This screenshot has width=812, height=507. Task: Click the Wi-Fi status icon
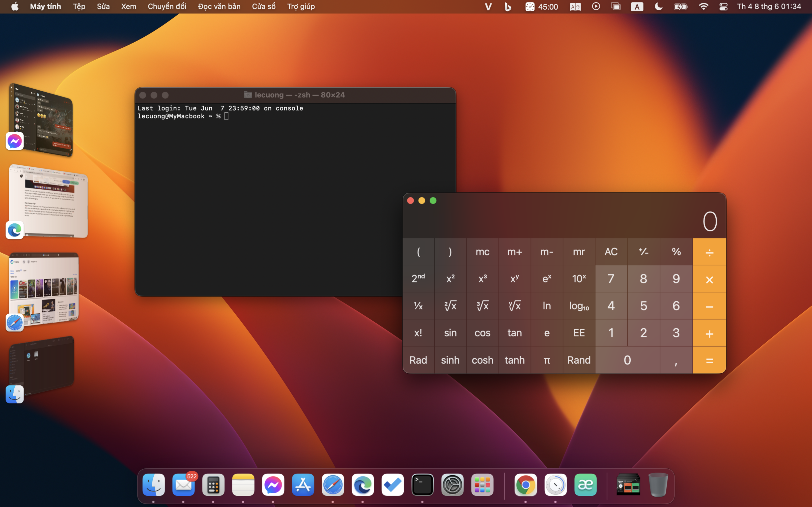[703, 6]
